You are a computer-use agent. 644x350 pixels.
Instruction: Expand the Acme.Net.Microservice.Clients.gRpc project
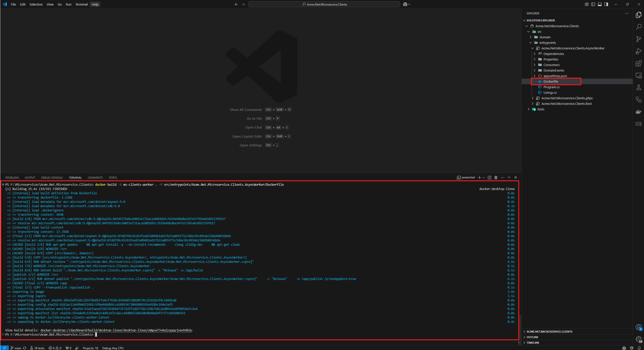[532, 98]
